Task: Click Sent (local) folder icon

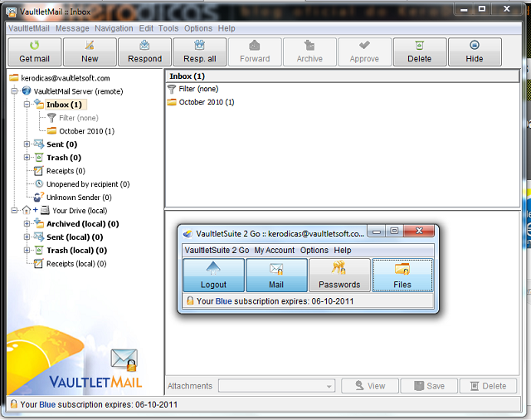Action: [39, 237]
